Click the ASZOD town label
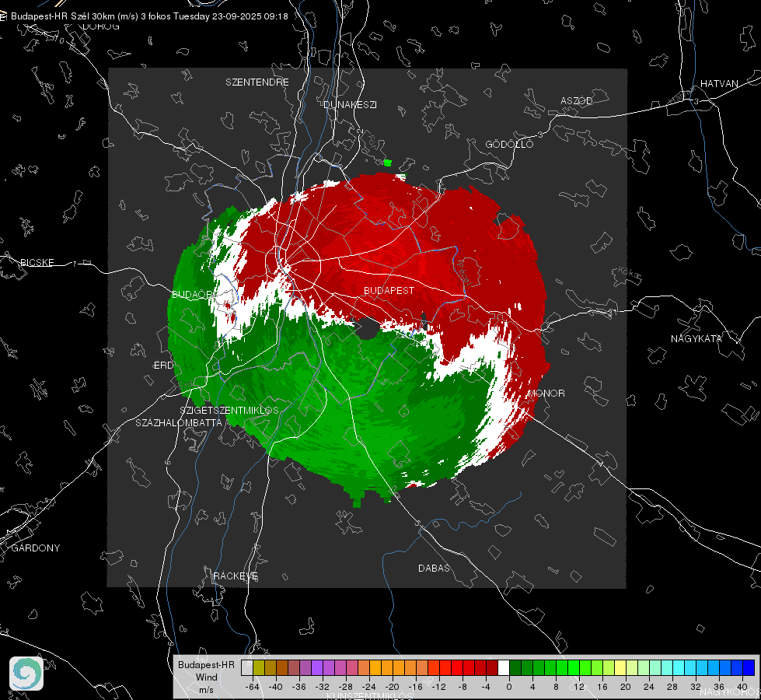 [577, 100]
